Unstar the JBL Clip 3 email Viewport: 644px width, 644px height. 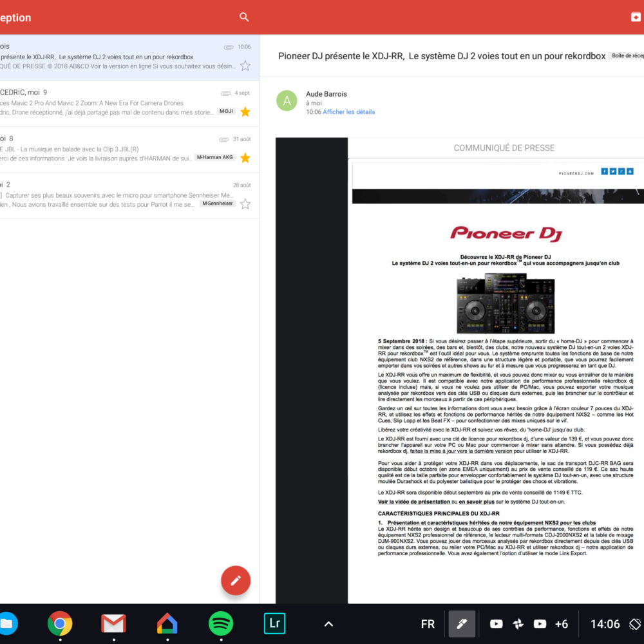click(245, 158)
